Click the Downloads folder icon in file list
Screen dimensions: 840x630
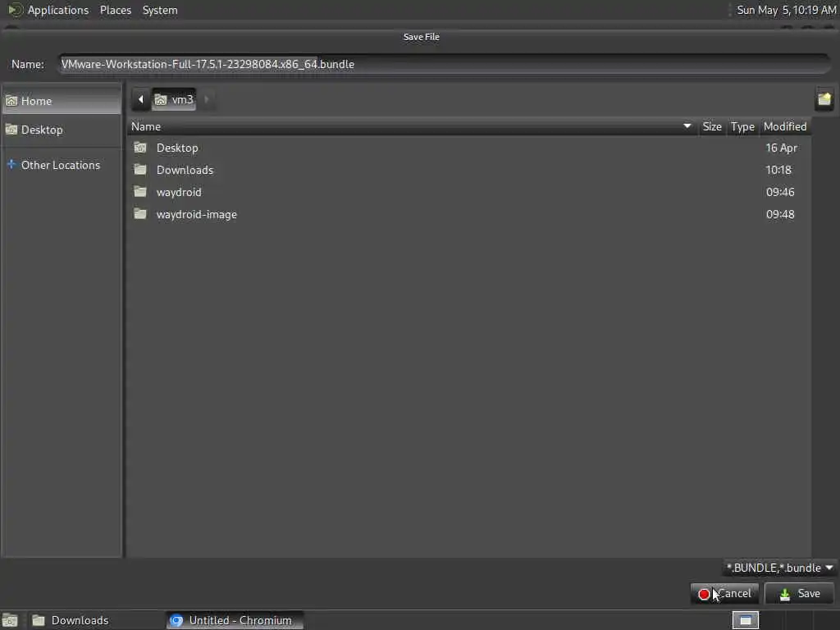140,170
